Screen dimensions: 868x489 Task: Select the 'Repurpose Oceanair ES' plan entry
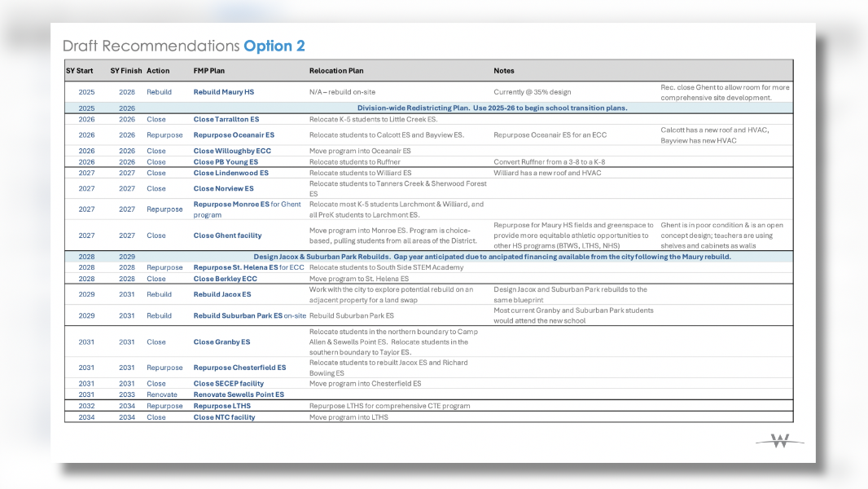tap(233, 134)
